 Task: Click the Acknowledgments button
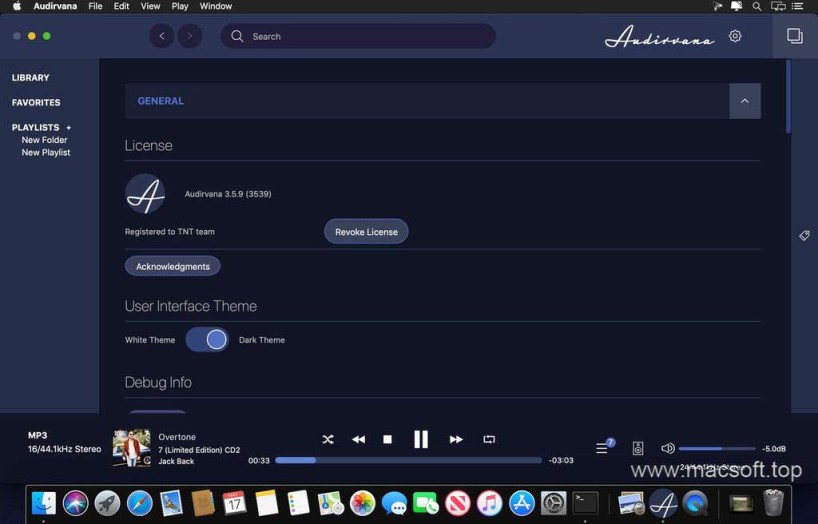[x=172, y=267]
